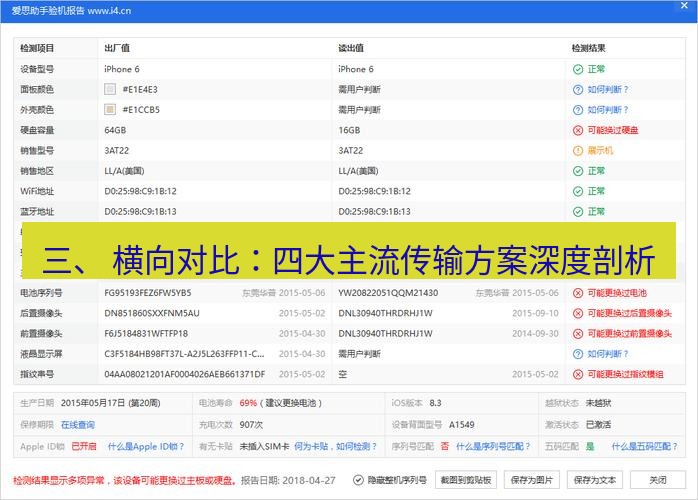Click the red X icon in 指纹串号 row

pos(577,374)
